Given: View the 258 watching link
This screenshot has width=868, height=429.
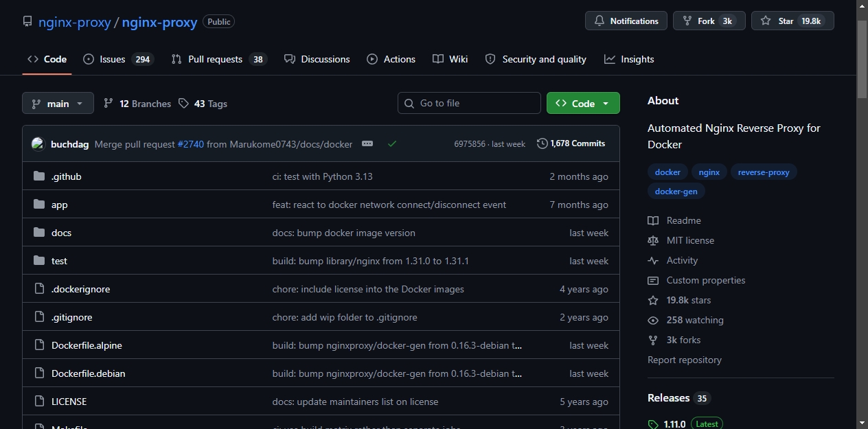Looking at the screenshot, I should point(685,320).
